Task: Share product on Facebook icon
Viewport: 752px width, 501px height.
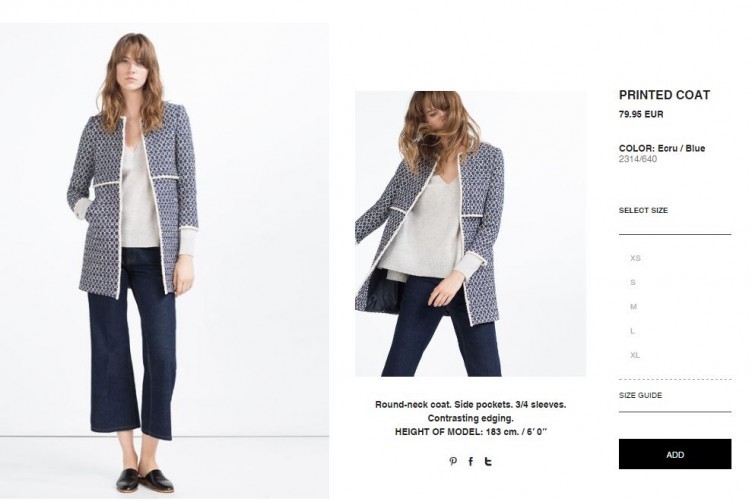Action: [470, 461]
